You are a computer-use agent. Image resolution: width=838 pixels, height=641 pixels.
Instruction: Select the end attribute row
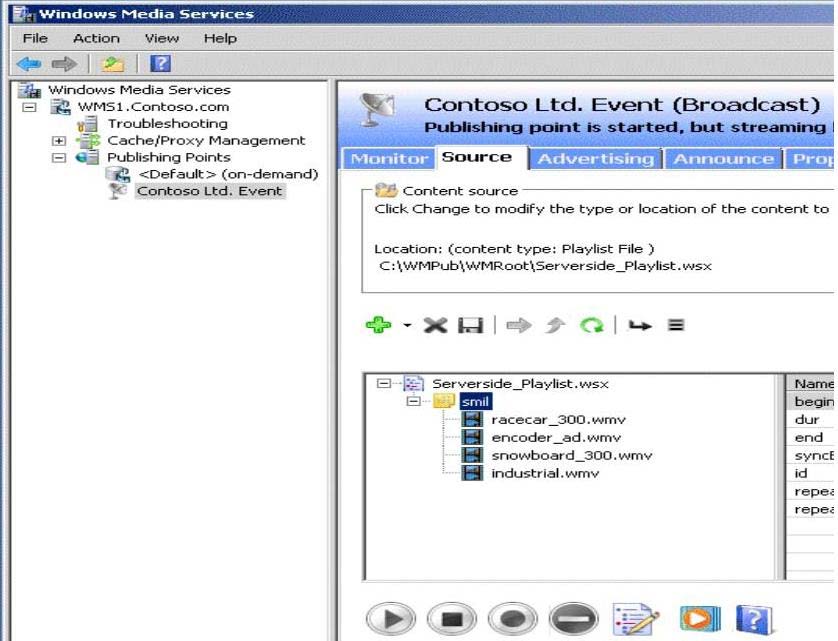click(x=810, y=437)
